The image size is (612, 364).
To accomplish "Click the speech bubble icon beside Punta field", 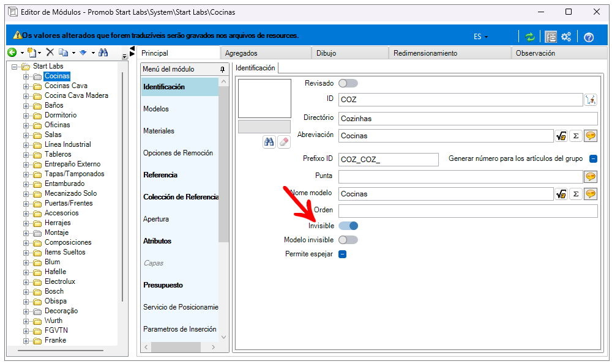I will point(591,177).
